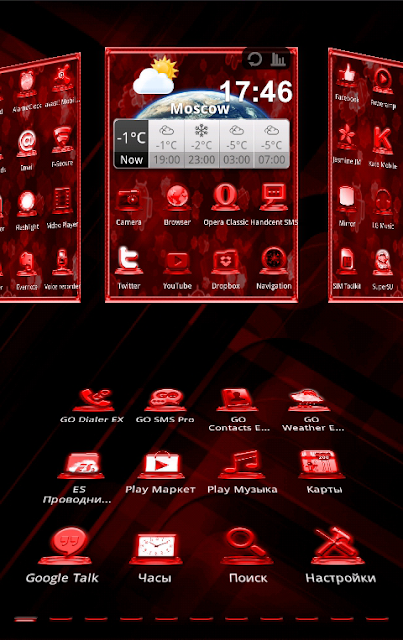
Task: Select the 19:00 forecast cell
Action: [x=167, y=144]
